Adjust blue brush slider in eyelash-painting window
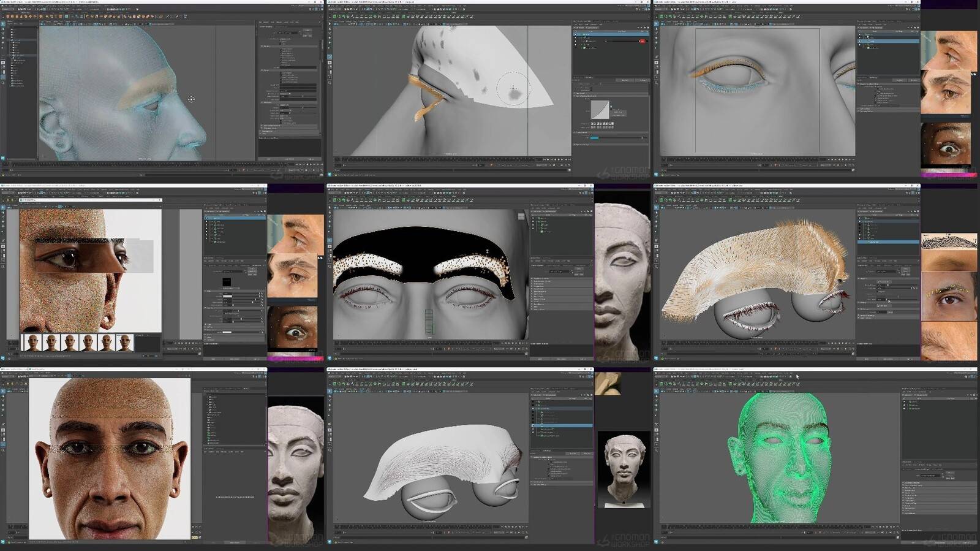The image size is (980, 551). click(x=619, y=138)
